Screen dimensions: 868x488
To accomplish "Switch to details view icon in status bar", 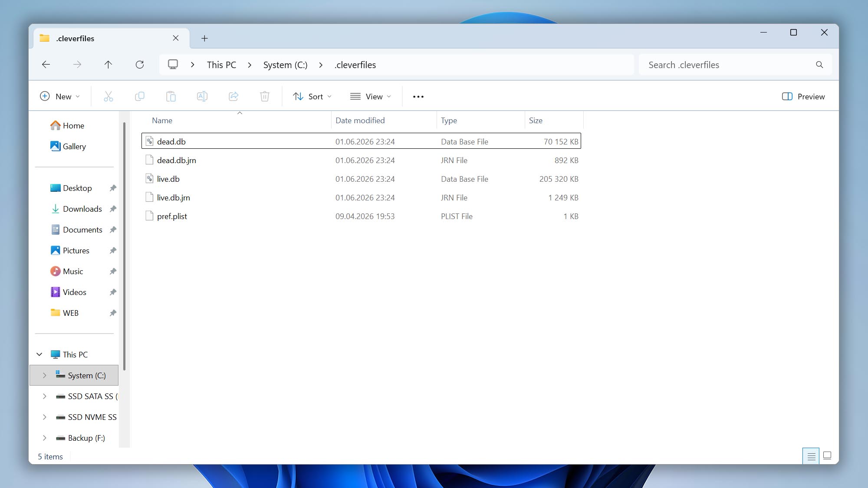I will click(x=811, y=456).
